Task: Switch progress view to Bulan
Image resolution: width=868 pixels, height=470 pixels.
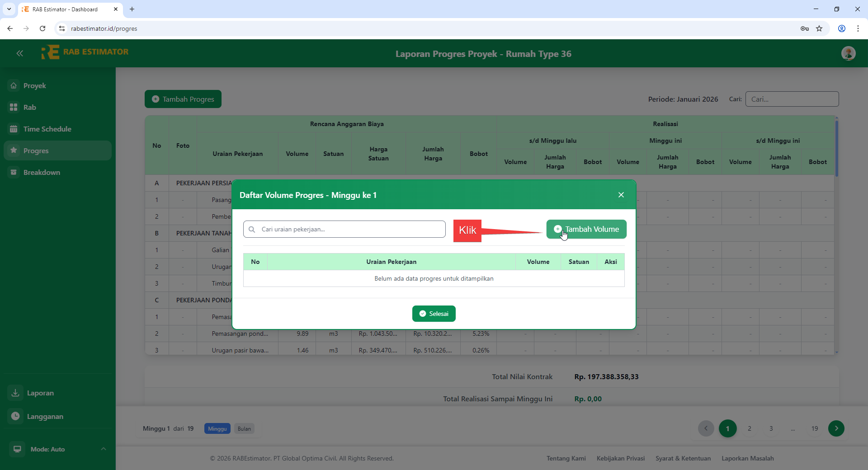Action: point(244,428)
